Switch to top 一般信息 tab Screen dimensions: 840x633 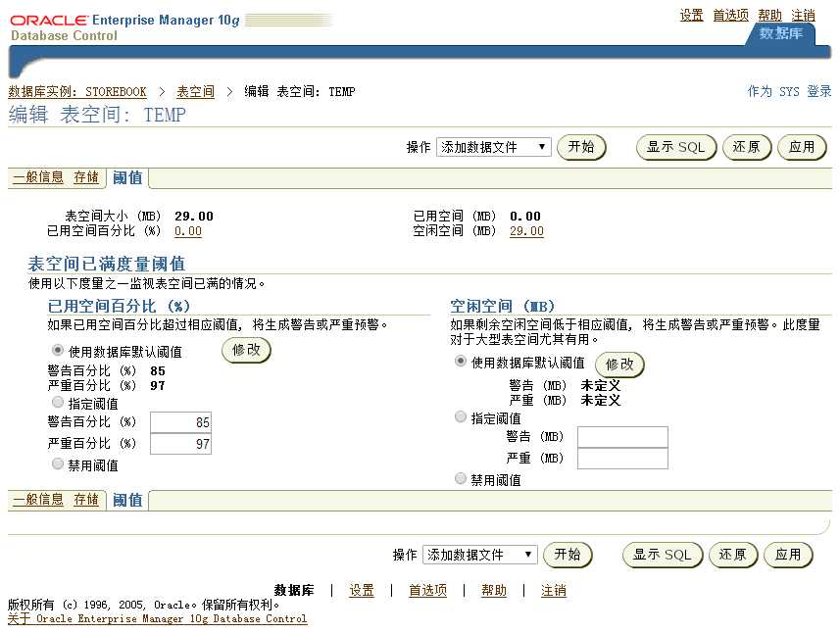(x=38, y=177)
